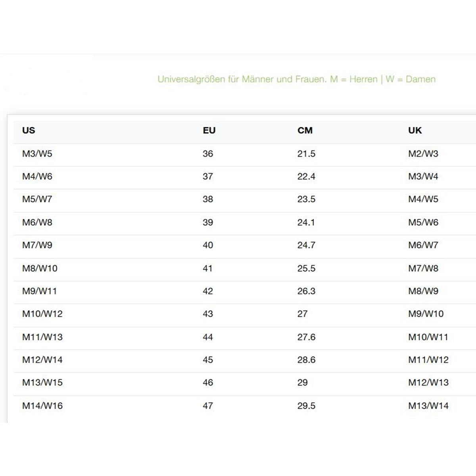Select the 24.1 CM value
The image size is (476, 476).
click(306, 223)
